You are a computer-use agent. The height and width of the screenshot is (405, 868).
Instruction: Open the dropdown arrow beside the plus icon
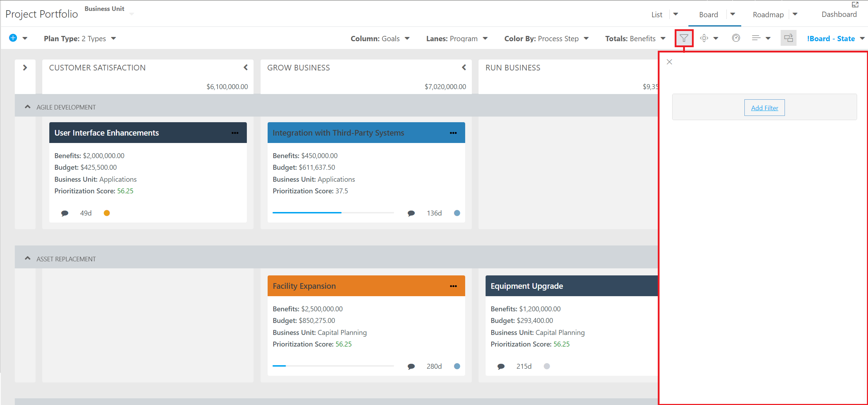(25, 38)
